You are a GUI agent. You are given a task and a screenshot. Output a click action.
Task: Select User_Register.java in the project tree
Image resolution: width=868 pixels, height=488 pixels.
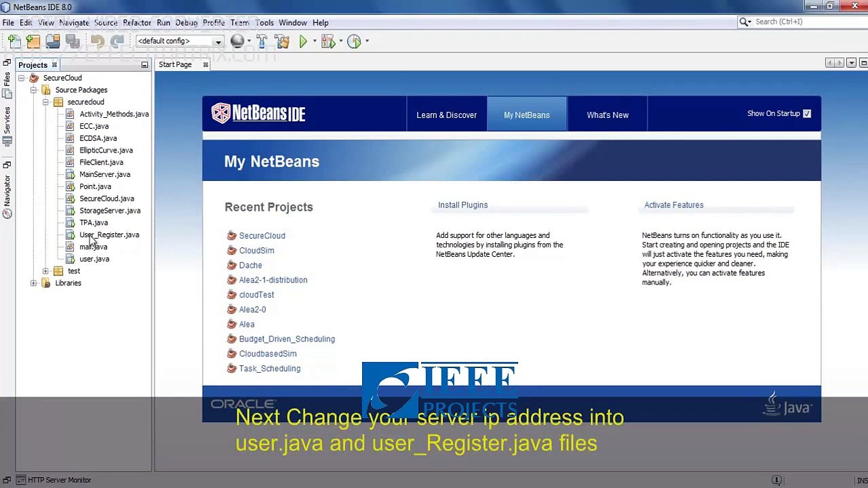point(109,235)
